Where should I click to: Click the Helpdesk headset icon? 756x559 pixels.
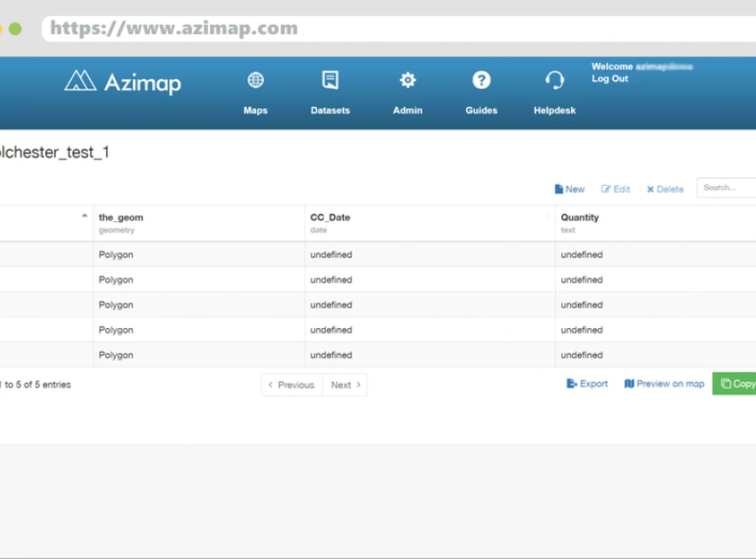point(554,80)
